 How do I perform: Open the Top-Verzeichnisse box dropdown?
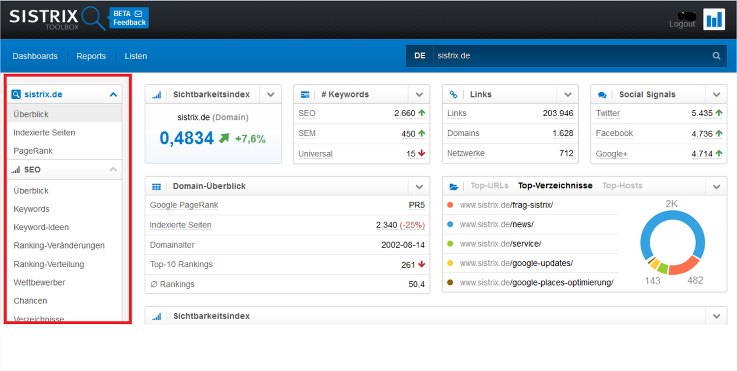point(716,187)
